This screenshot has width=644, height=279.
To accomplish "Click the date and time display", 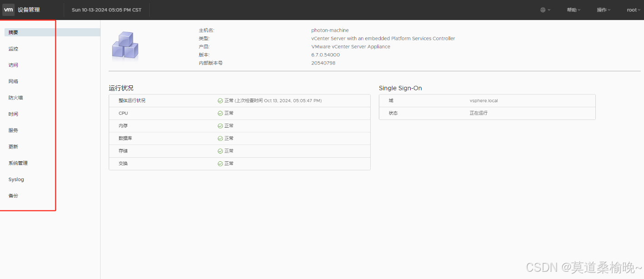I will [x=106, y=10].
